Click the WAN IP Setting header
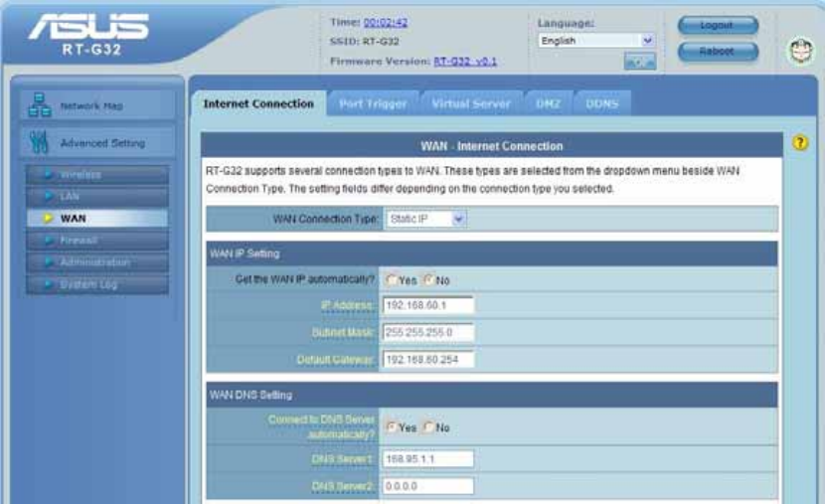 491,253
